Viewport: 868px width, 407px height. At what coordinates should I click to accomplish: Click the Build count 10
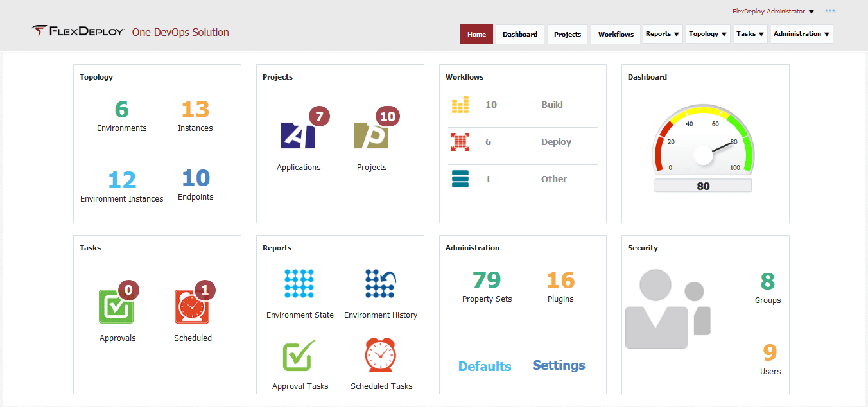[491, 105]
